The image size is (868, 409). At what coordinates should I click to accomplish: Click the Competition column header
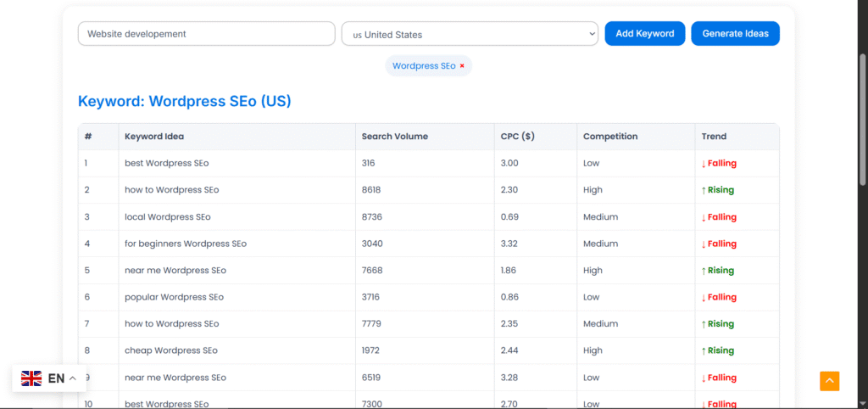coord(610,137)
